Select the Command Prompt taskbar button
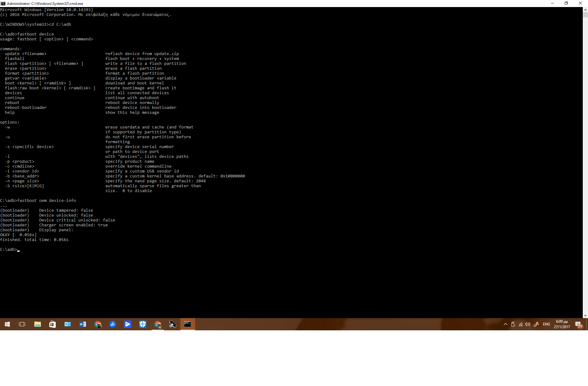The image size is (588, 386). (x=187, y=324)
